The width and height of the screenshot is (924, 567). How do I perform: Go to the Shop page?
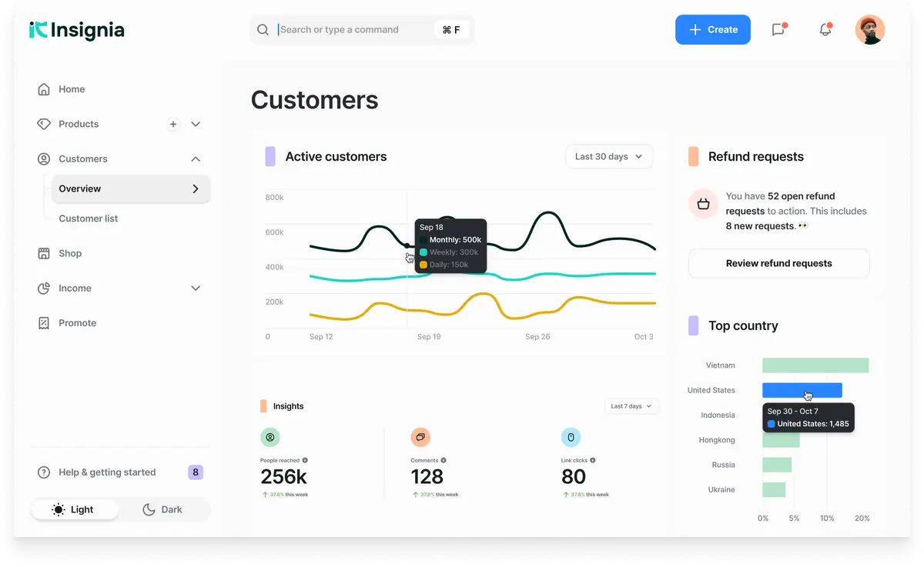pyautogui.click(x=70, y=253)
